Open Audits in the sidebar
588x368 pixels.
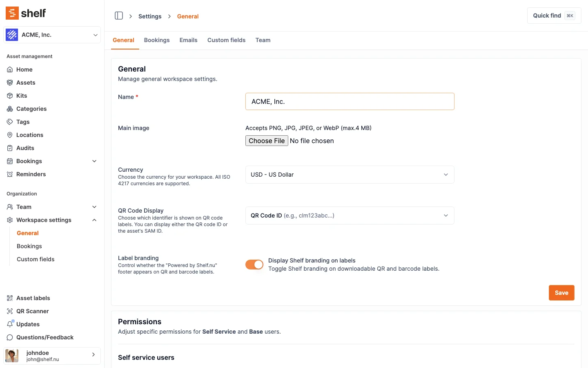point(25,148)
